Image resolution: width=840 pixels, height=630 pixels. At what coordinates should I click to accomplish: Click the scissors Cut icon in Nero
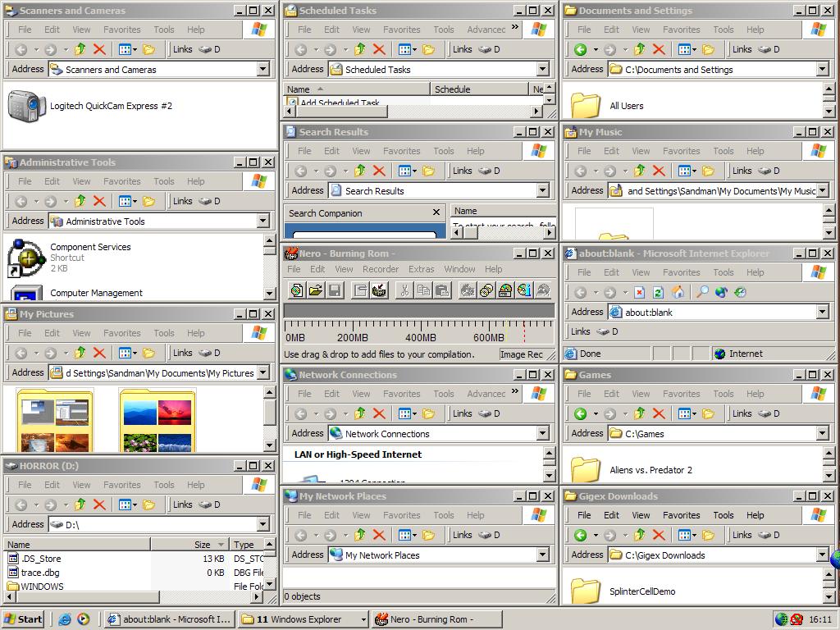tap(404, 290)
